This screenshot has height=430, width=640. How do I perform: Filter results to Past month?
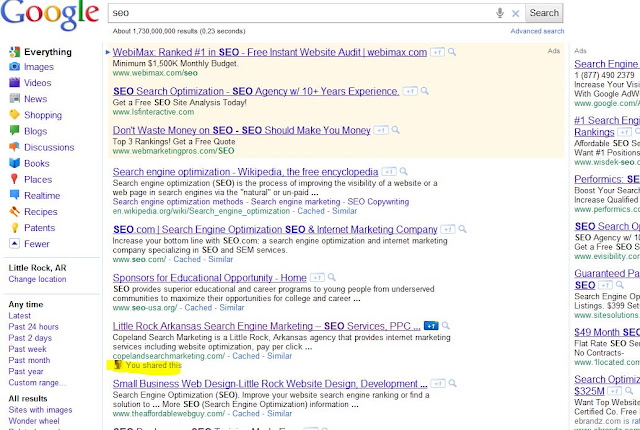(x=29, y=360)
